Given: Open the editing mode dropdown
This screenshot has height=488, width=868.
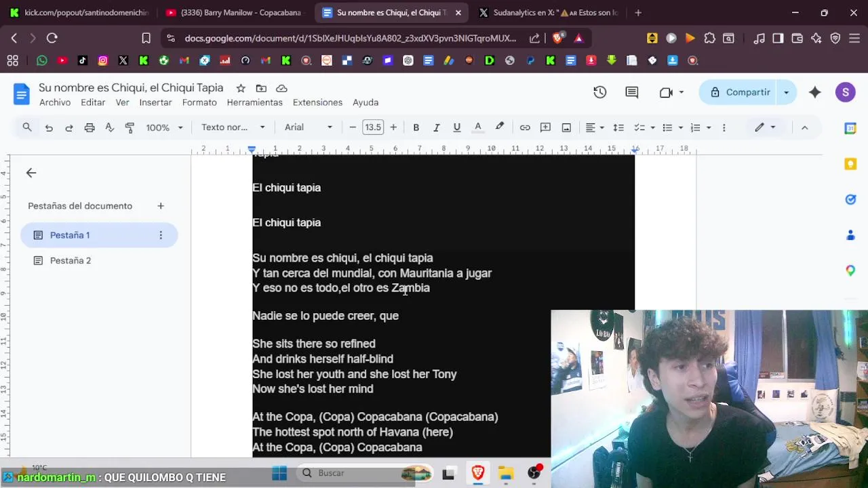Looking at the screenshot, I should pos(766,127).
